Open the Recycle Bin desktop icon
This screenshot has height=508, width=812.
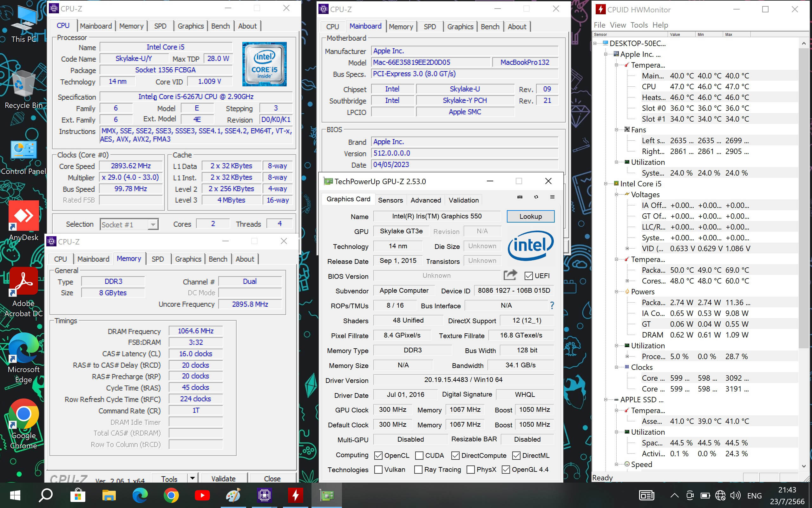click(x=23, y=89)
